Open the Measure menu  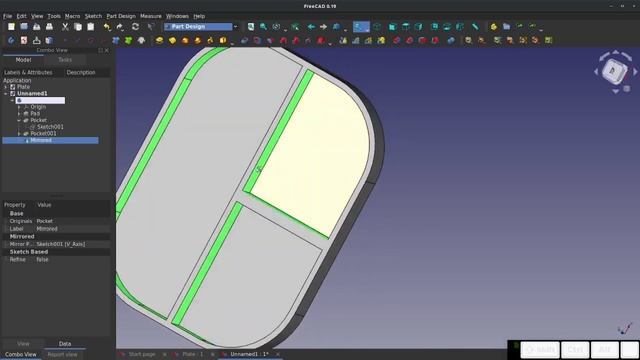(151, 16)
